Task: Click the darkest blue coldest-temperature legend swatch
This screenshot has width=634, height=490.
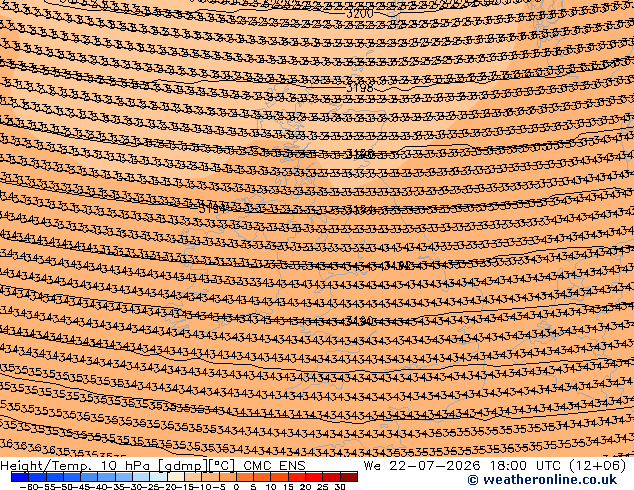Action: [x=20, y=477]
